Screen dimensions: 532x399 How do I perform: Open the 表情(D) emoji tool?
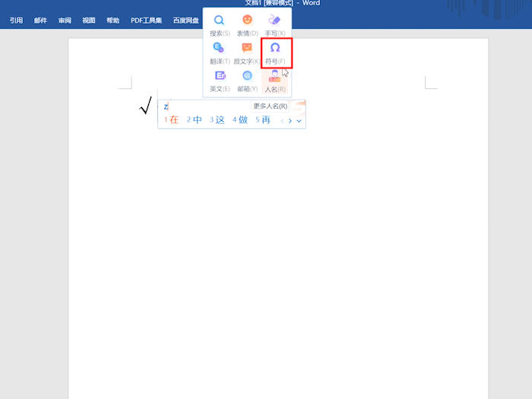(x=247, y=25)
